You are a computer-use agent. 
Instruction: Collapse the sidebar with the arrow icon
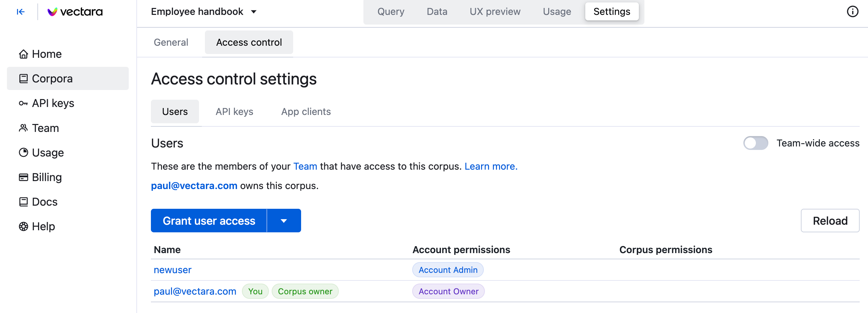[x=21, y=12]
